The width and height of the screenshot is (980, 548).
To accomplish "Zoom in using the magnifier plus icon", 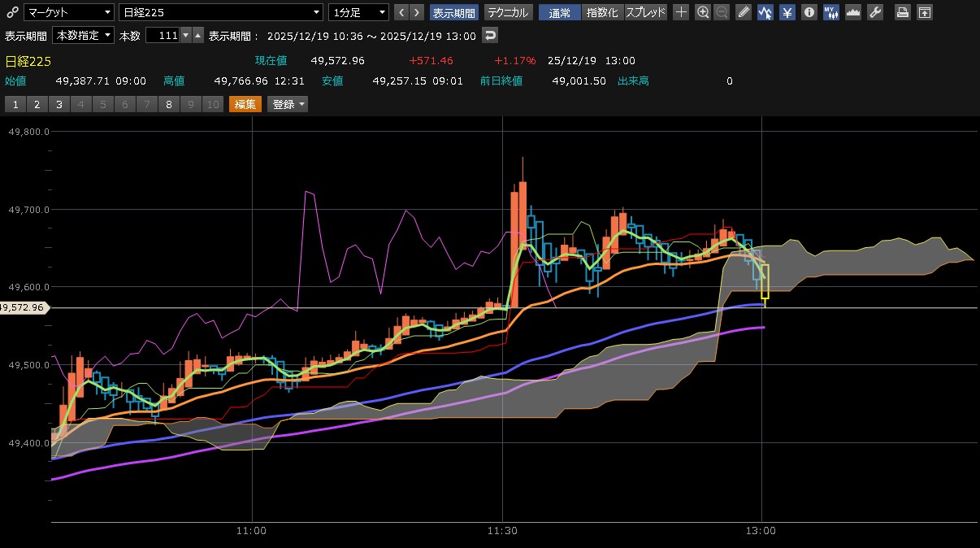I will pos(704,12).
